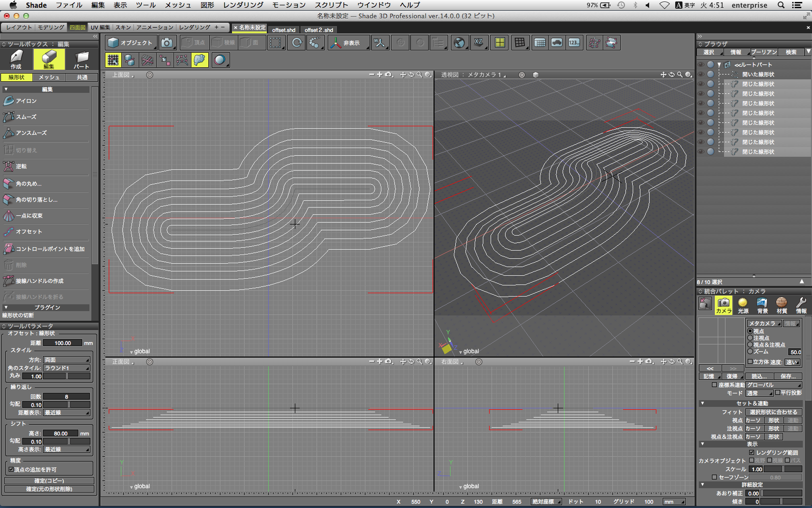The height and width of the screenshot is (508, 812).
Task: Toggle the レンダリング範囲 checkbox
Action: pyautogui.click(x=752, y=452)
